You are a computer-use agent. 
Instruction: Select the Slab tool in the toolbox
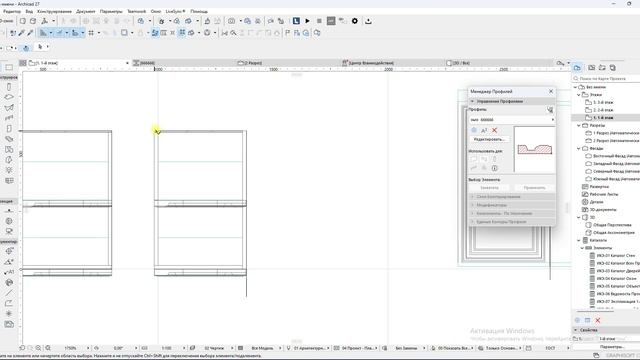tap(9, 97)
